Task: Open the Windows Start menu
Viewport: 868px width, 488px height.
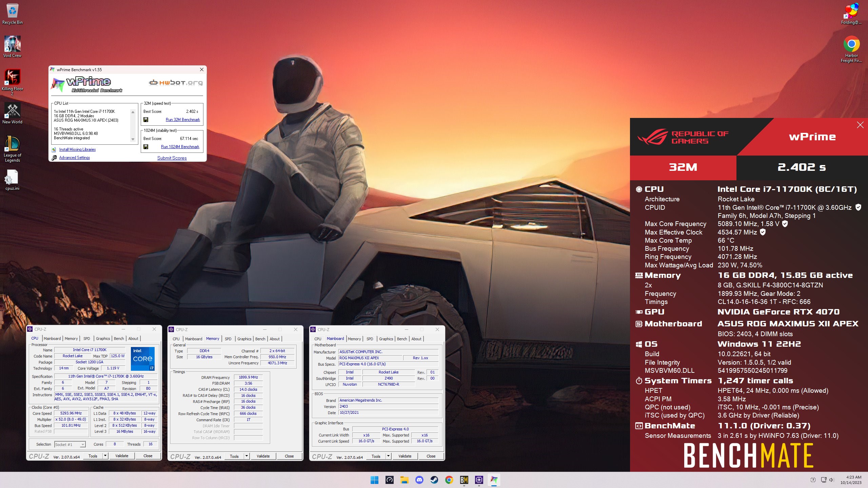Action: coord(374,480)
